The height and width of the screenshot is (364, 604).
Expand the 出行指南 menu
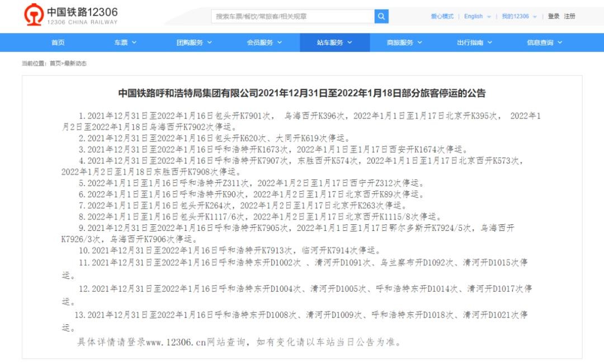point(475,42)
